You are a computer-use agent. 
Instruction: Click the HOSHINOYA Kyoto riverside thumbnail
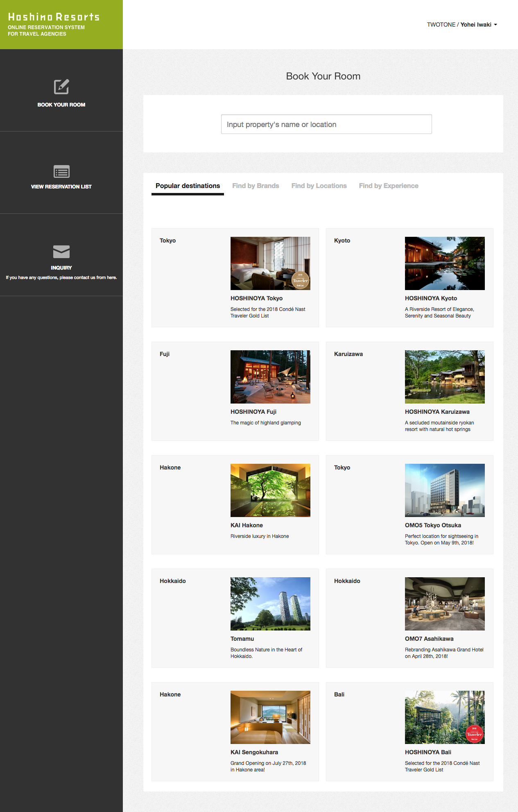coord(444,263)
